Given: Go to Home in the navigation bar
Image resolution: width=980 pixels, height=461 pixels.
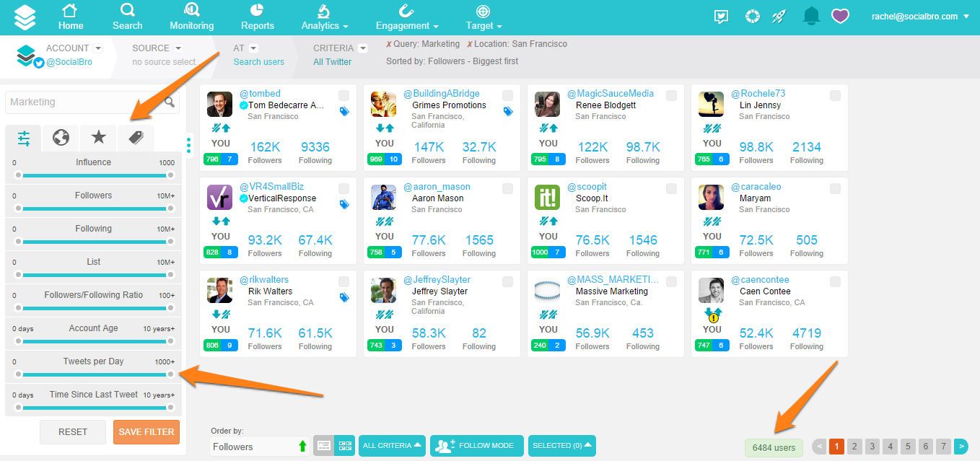Looking at the screenshot, I should (71, 17).
